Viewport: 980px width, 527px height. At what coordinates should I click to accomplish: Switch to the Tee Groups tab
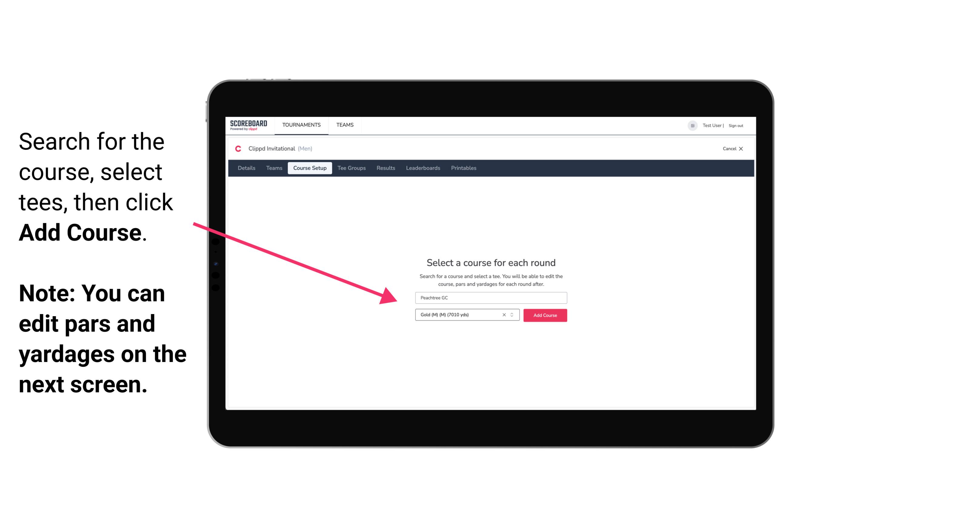[x=351, y=168]
